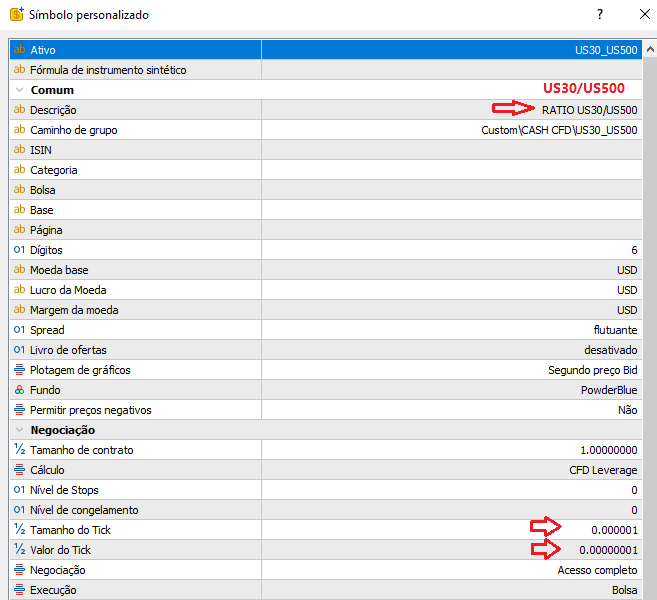
Task: Open help with the question mark button
Action: (600, 14)
